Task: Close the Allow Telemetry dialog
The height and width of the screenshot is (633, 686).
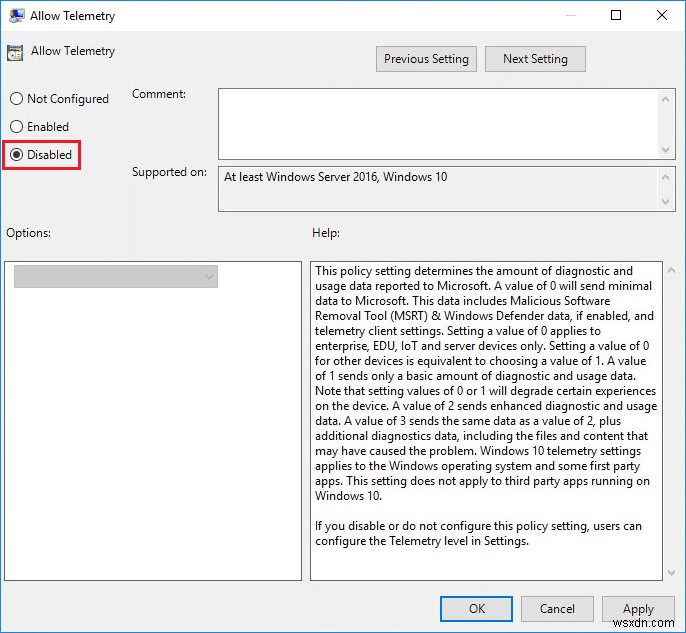Action: click(662, 15)
